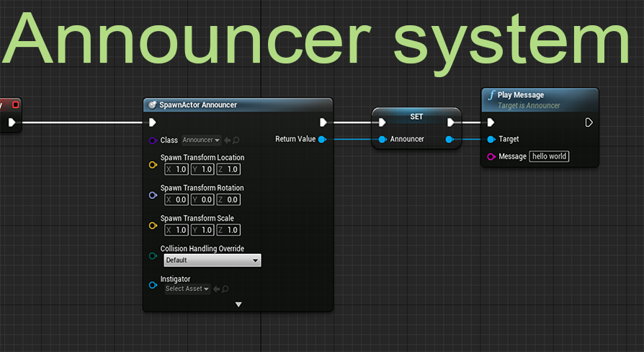Viewport: 644px width, 352px height.
Task: Click SET node Announcer output pin
Action: [x=450, y=139]
